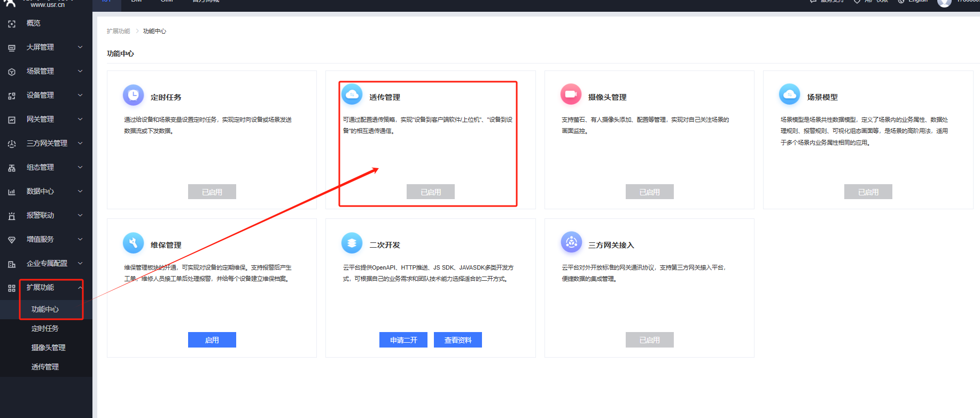980x418 pixels.
Task: Click 已启用 button on 定时任务 card
Action: [x=212, y=192]
